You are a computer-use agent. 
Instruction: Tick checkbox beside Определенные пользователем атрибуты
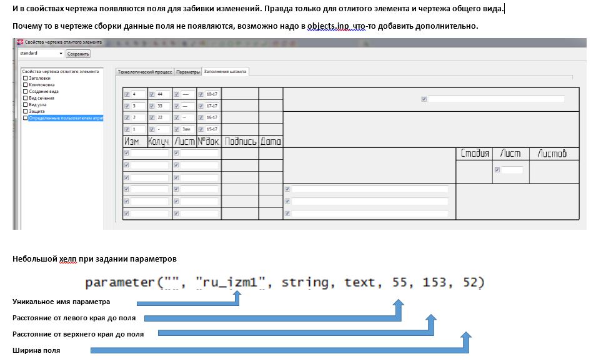pyautogui.click(x=26, y=118)
